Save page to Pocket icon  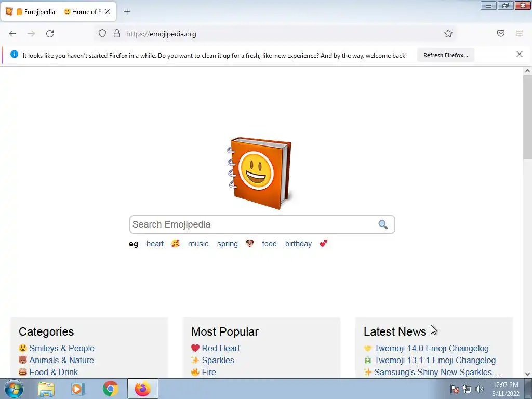(501, 33)
